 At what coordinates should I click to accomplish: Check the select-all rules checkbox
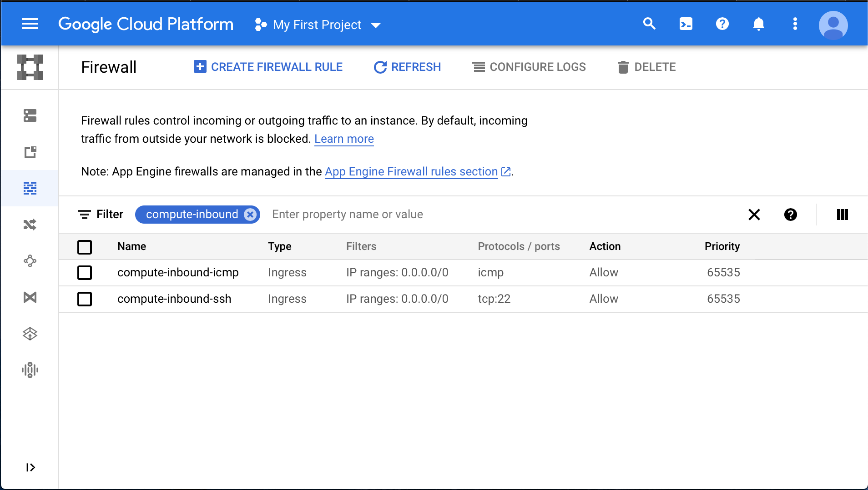pyautogui.click(x=85, y=247)
